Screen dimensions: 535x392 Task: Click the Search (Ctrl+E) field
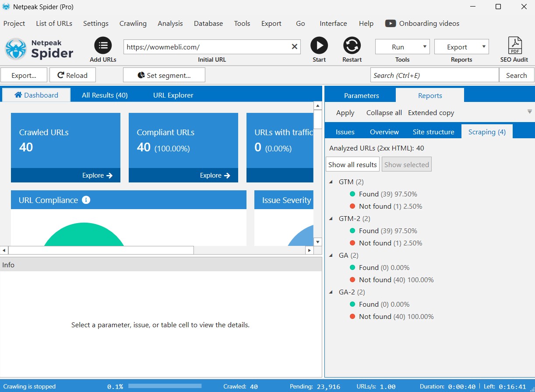click(435, 75)
